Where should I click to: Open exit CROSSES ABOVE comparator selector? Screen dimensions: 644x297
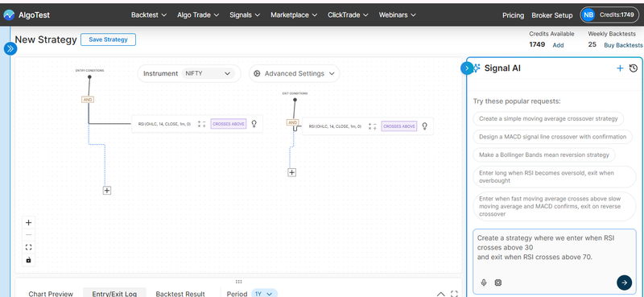click(x=398, y=126)
